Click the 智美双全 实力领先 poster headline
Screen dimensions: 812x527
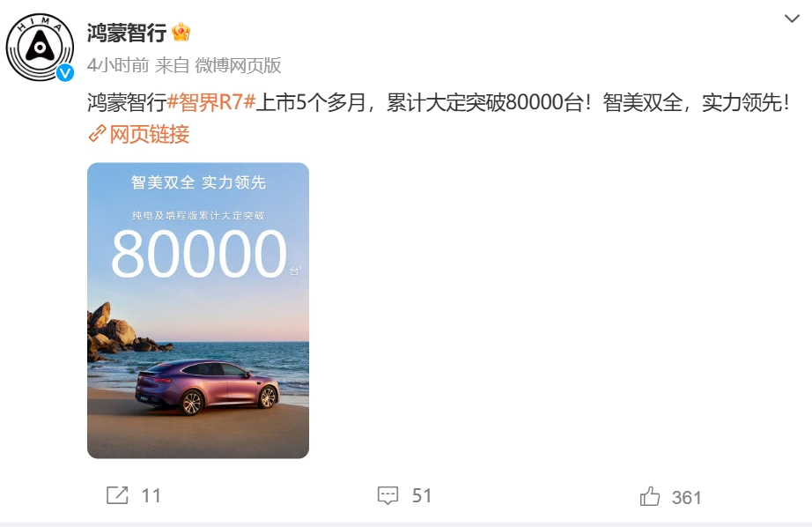coord(198,182)
